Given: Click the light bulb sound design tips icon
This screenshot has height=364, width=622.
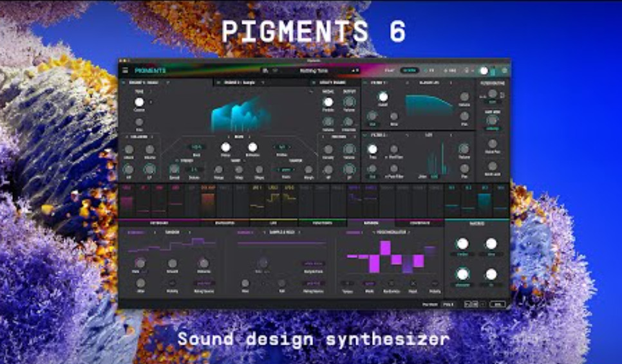Looking at the screenshot, I should 466,71.
